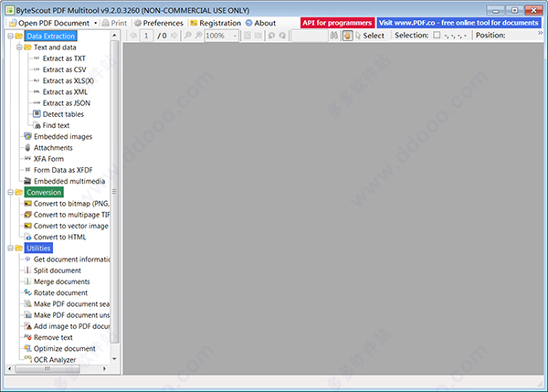The image size is (548, 392).
Task: Click the Make PDF document searchable icon
Action: [27, 304]
